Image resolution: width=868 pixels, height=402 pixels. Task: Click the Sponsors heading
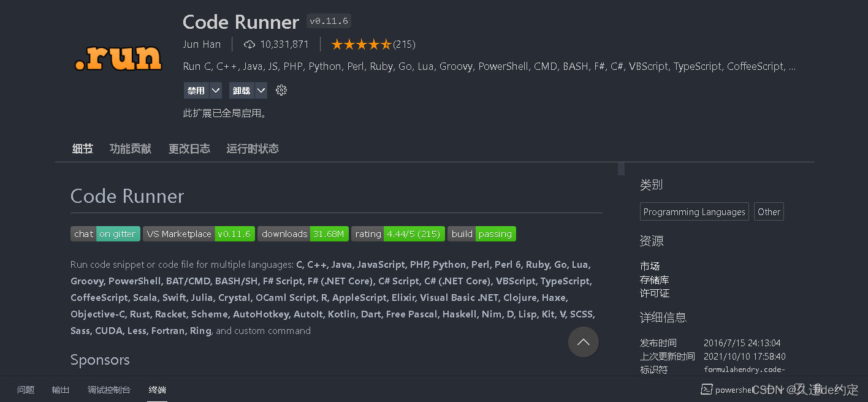(100, 360)
